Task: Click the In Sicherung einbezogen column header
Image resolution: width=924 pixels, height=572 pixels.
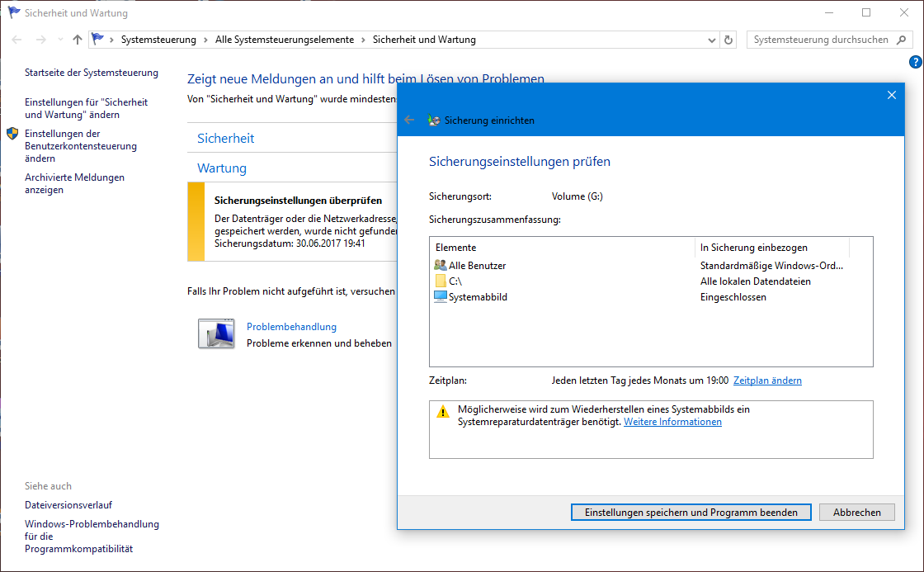Action: pyautogui.click(x=772, y=248)
